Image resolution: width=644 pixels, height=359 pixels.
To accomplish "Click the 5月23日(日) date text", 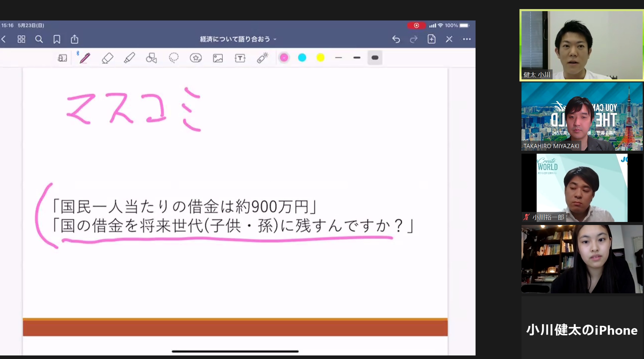I will pos(31,25).
